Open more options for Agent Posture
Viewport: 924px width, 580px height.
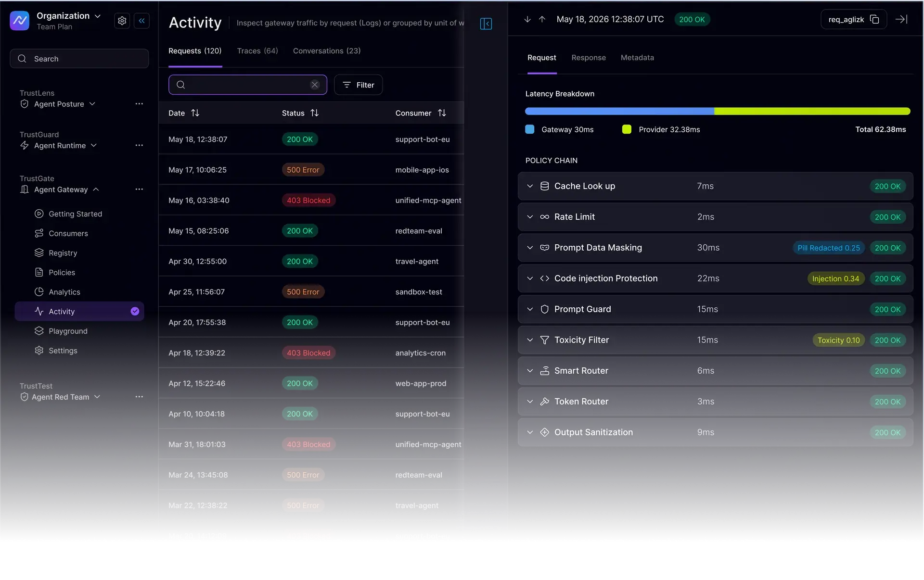[139, 104]
